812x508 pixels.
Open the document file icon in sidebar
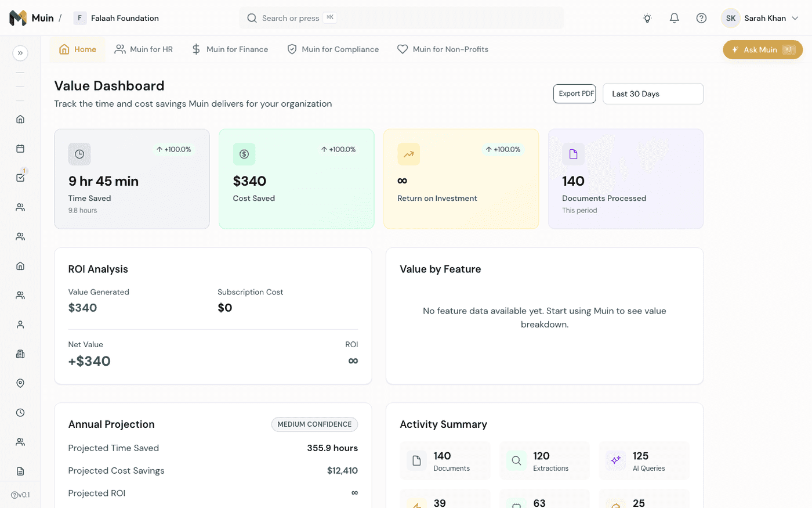[20, 471]
